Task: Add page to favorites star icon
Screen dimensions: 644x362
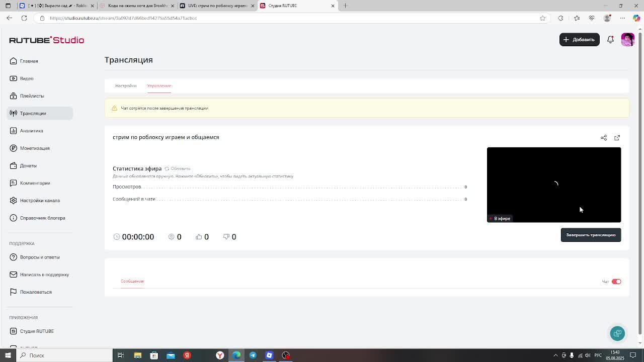Action: tap(542, 18)
